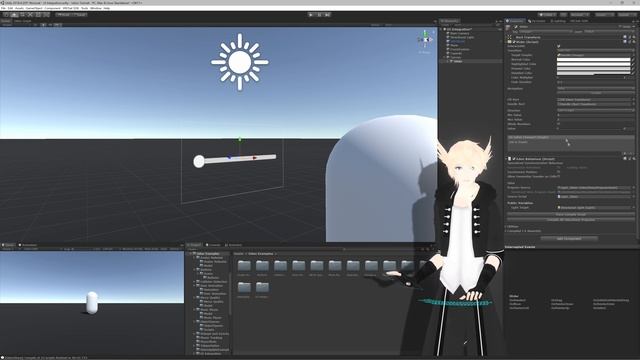
Task: Pick Pressed Color with its eyedropper
Action: (x=633, y=69)
